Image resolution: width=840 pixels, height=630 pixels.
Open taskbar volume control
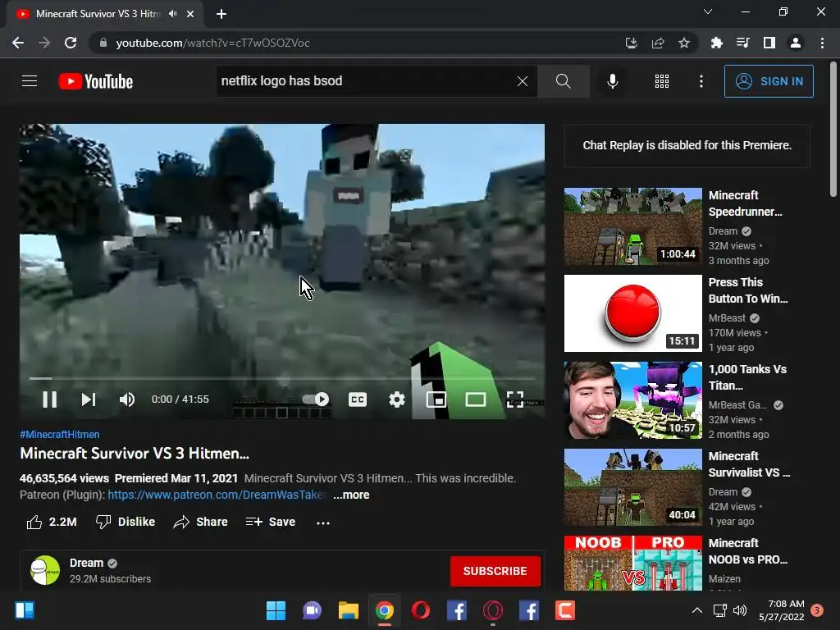coord(741,610)
